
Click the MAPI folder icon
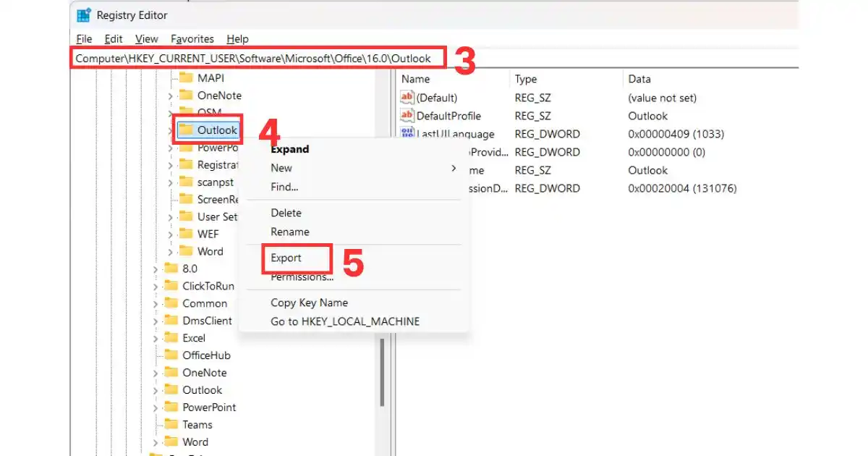coord(186,77)
